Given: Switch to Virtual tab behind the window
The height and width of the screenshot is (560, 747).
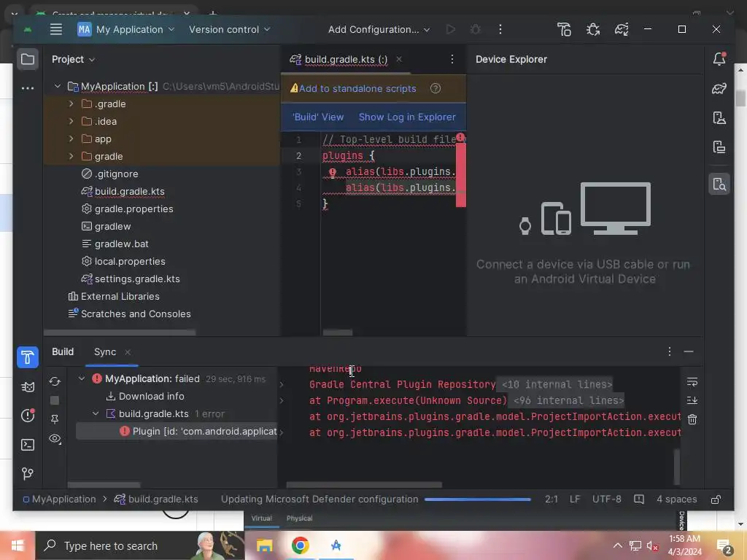Looking at the screenshot, I should (262, 518).
